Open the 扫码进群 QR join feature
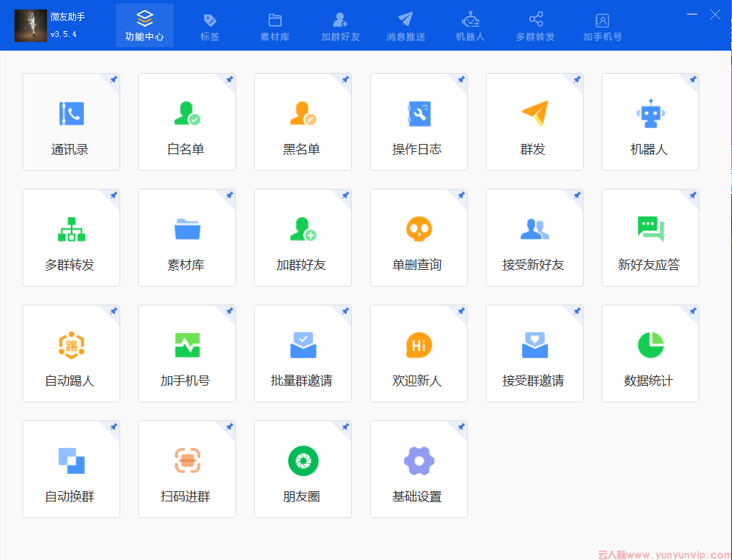The image size is (732, 560). click(187, 469)
